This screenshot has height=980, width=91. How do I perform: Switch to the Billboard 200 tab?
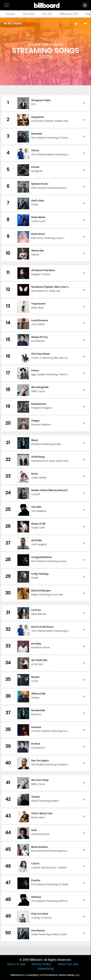69,14
